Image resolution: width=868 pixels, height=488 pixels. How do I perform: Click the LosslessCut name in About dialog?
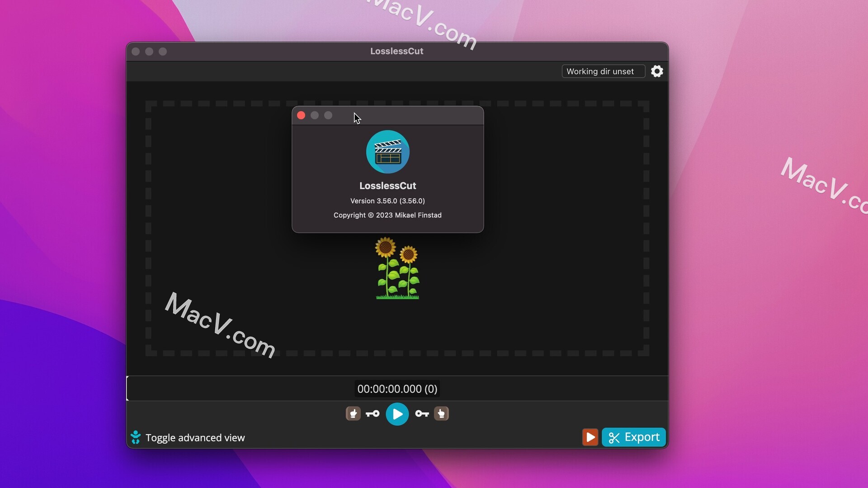[x=387, y=186]
